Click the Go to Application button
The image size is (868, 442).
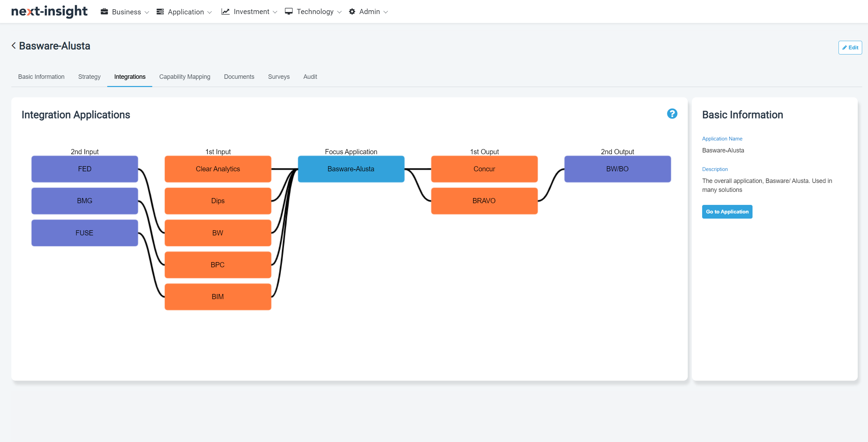[727, 212]
